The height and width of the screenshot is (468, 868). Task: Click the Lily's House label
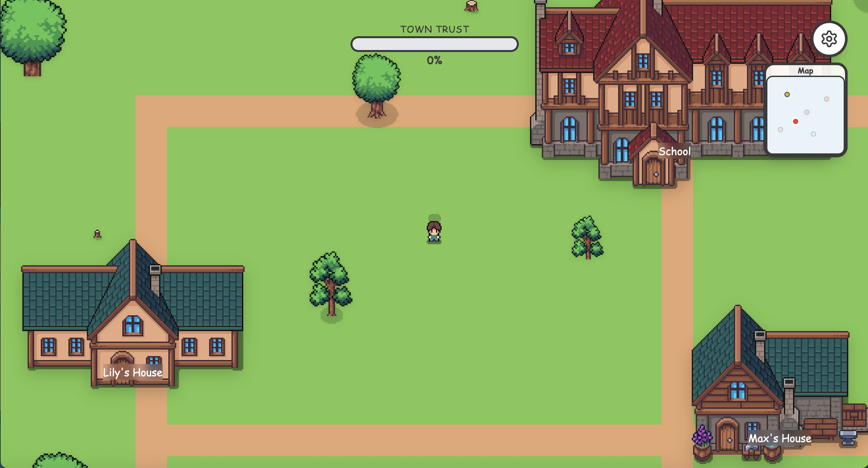133,372
